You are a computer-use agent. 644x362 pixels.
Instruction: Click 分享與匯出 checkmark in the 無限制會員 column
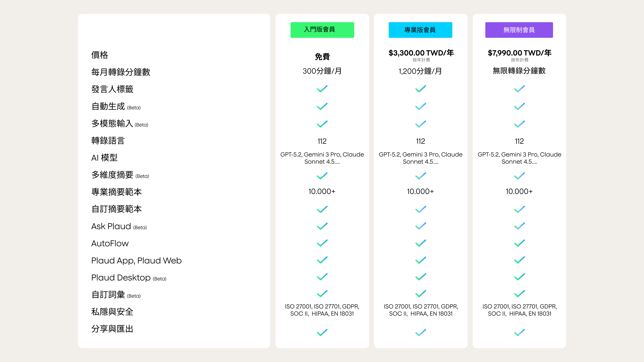[519, 333]
